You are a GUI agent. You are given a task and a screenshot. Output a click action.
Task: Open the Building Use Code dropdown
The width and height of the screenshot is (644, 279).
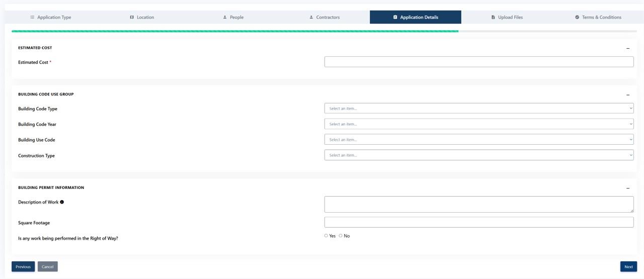click(478, 140)
